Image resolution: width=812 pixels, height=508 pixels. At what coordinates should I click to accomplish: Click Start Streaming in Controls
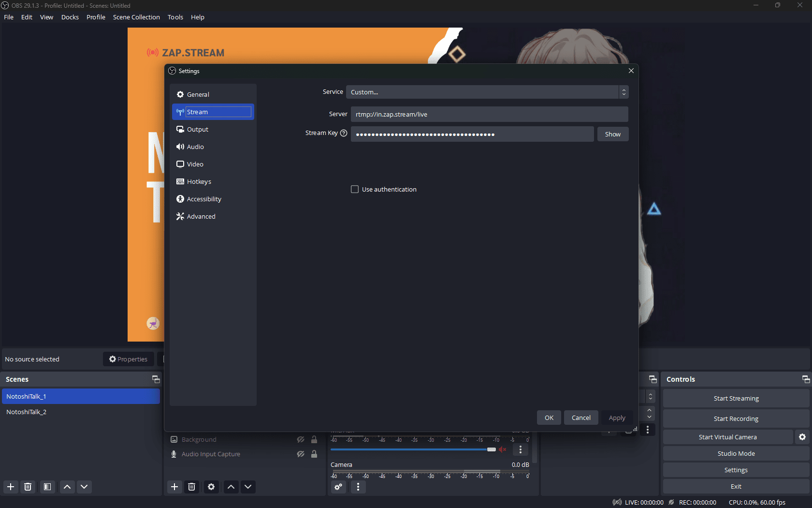pyautogui.click(x=736, y=398)
